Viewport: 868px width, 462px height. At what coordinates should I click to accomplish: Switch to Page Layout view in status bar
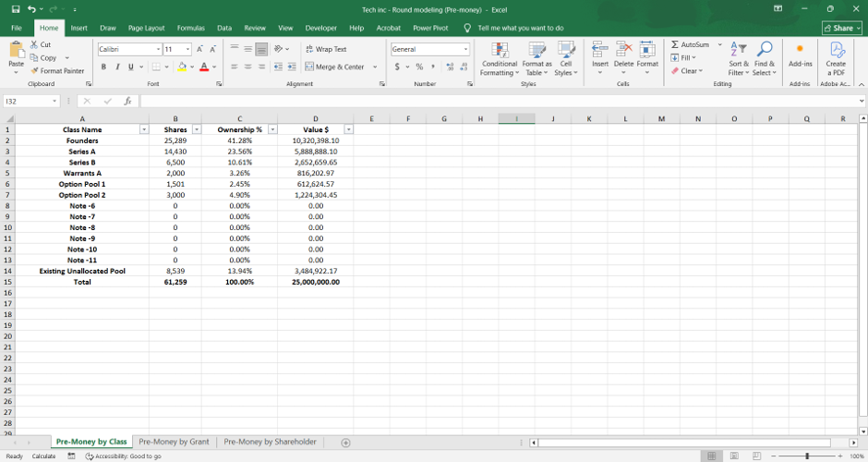(734, 456)
